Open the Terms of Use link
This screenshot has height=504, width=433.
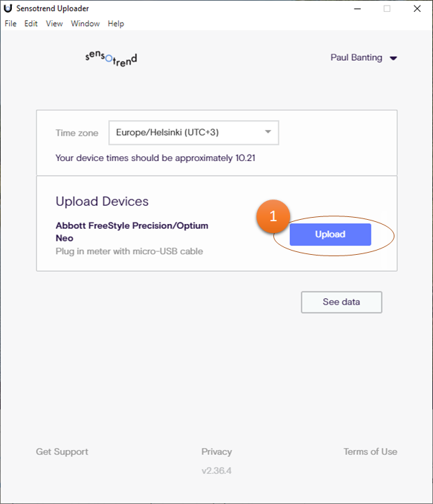(x=370, y=451)
